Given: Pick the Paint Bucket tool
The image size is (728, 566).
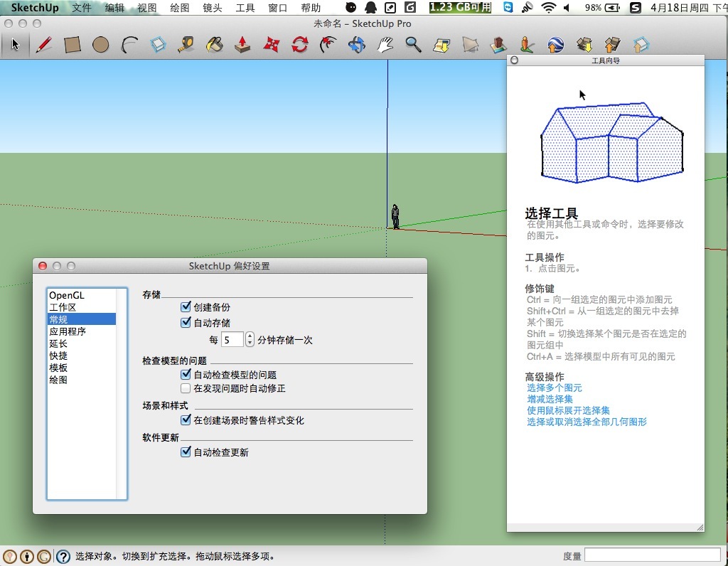Looking at the screenshot, I should click(214, 45).
